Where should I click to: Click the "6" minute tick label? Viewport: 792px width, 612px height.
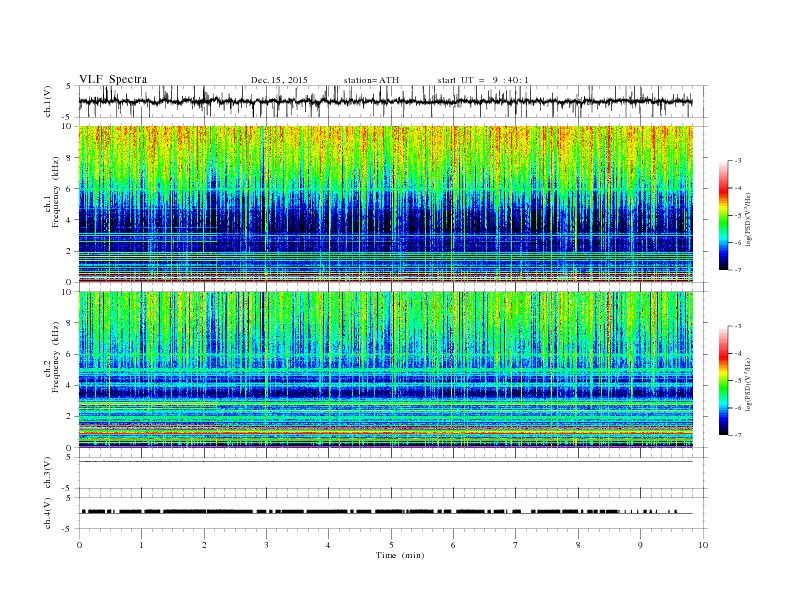tap(453, 545)
